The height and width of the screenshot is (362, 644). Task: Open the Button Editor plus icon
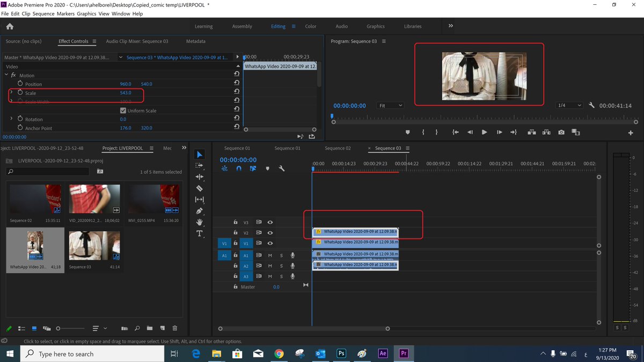point(631,132)
